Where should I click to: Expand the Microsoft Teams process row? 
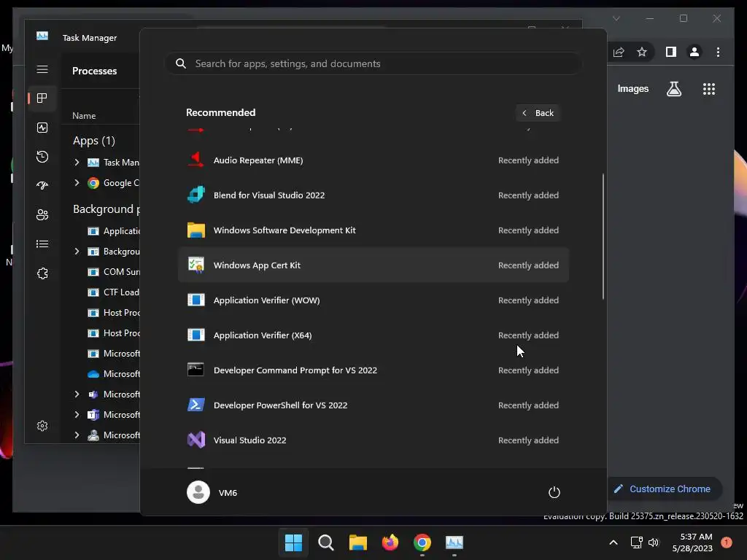click(77, 415)
